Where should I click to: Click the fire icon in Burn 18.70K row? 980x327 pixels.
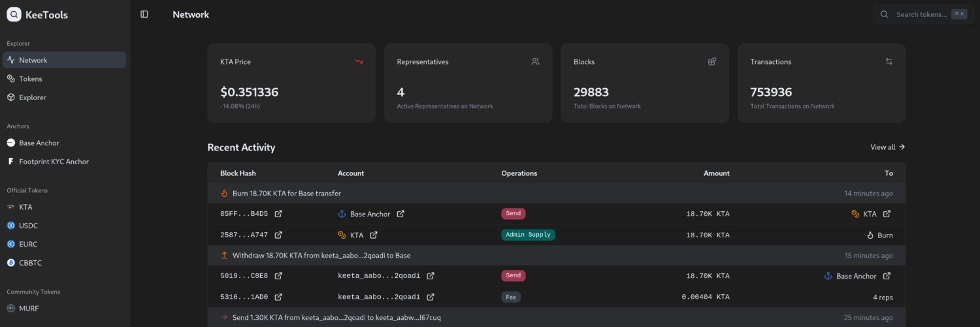point(224,194)
